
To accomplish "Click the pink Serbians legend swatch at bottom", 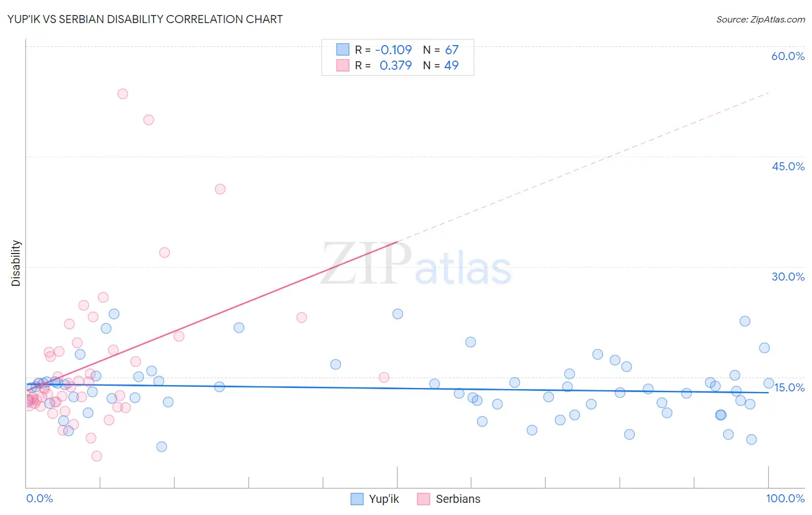I will (423, 499).
